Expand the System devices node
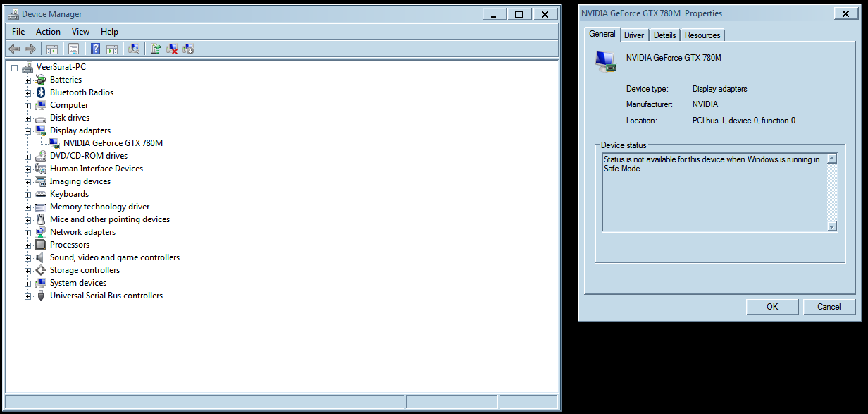This screenshot has width=868, height=414. (28, 283)
